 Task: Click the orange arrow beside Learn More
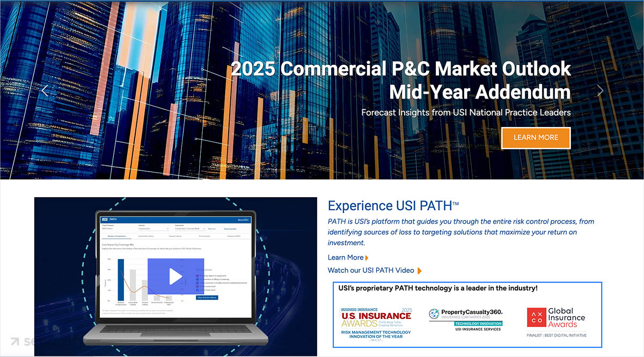(367, 258)
